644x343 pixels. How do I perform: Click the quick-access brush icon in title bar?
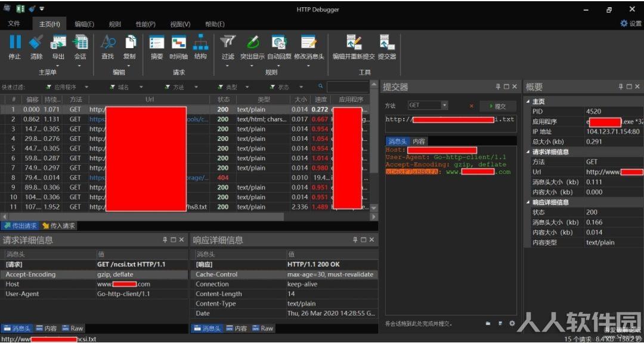(x=31, y=8)
